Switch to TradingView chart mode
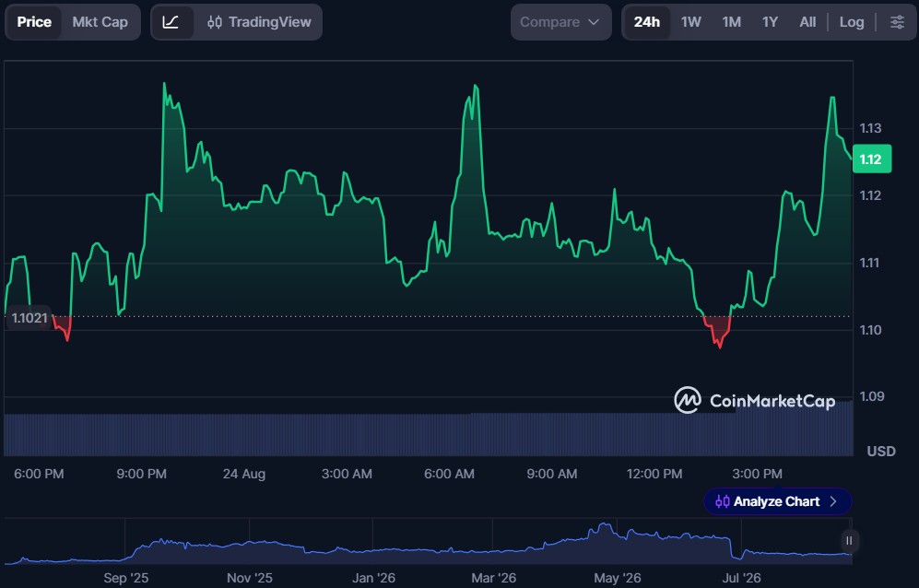The height and width of the screenshot is (588, 919). tap(258, 22)
